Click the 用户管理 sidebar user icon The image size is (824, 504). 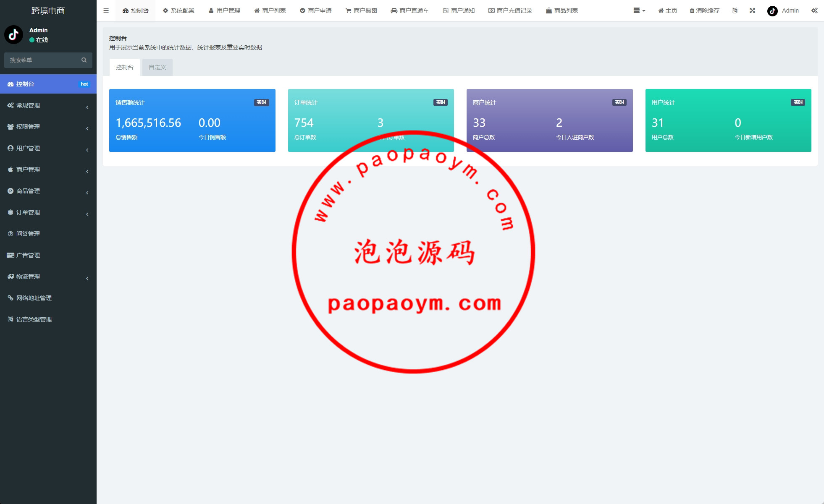(x=10, y=148)
